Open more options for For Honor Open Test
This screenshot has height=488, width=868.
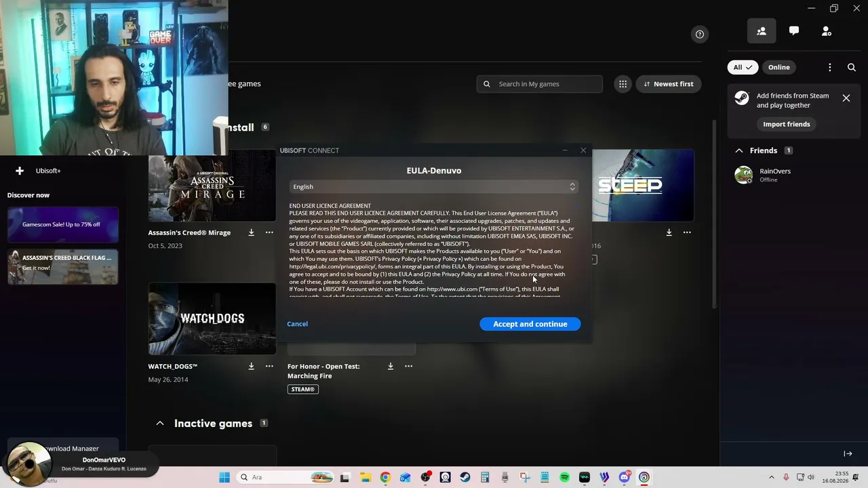(x=408, y=366)
